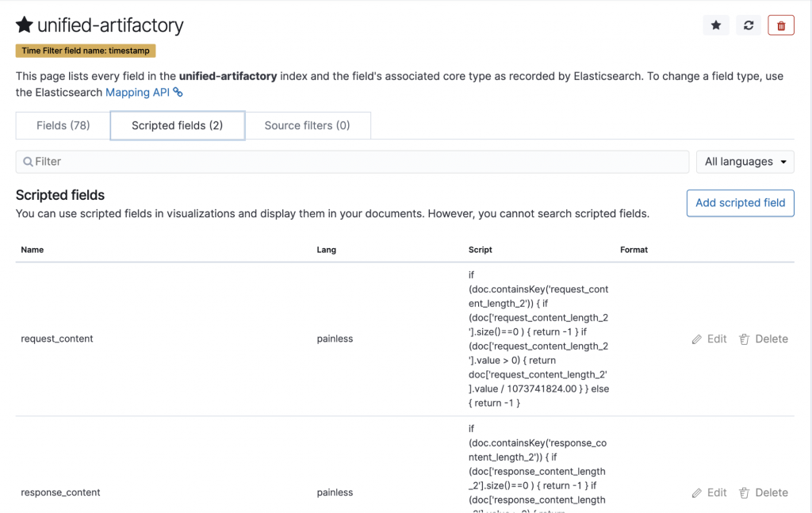Click pencil Edit icon for response_content
The width and height of the screenshot is (812, 513).
point(697,493)
